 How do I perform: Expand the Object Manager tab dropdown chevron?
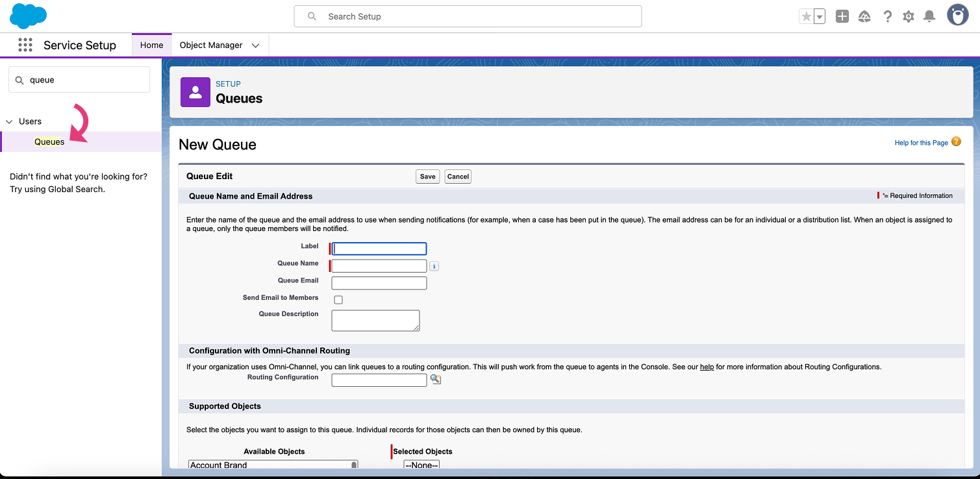(x=255, y=45)
